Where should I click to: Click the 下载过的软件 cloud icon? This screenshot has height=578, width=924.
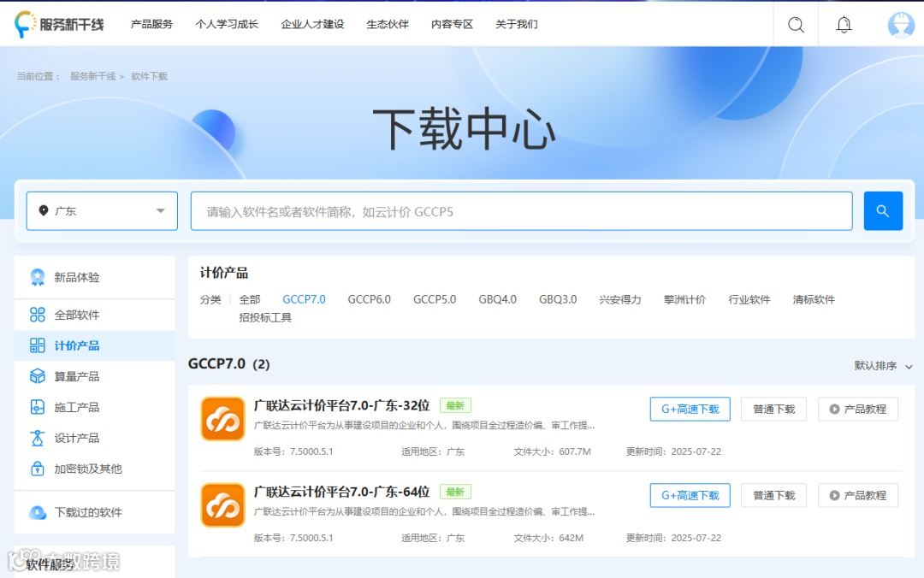click(x=37, y=512)
